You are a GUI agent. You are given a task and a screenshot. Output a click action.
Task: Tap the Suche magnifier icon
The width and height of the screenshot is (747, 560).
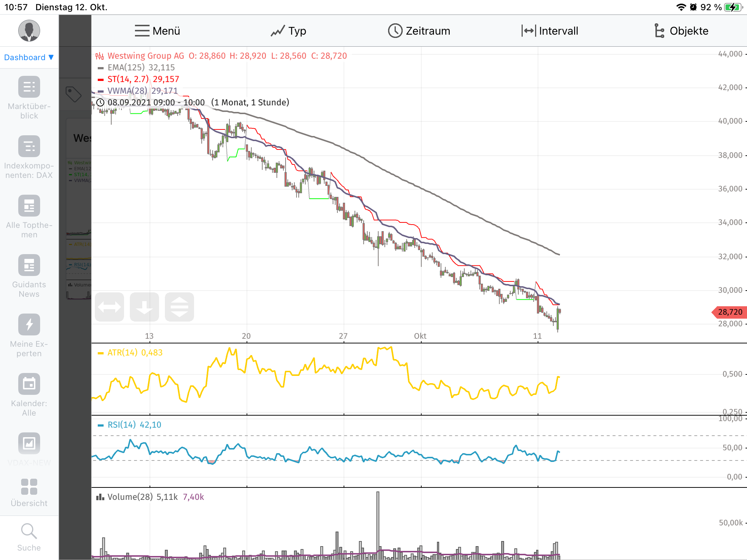[x=29, y=532]
